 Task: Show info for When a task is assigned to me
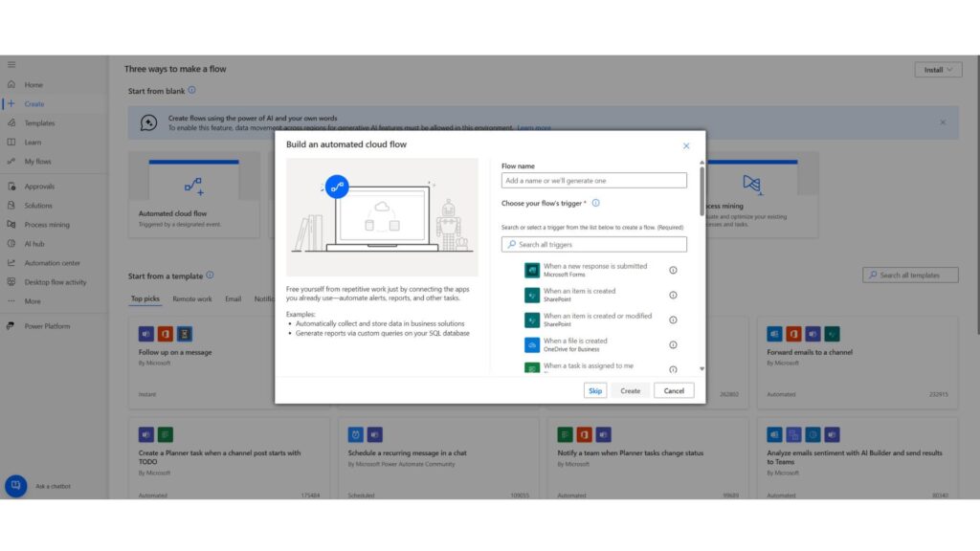[673, 369]
